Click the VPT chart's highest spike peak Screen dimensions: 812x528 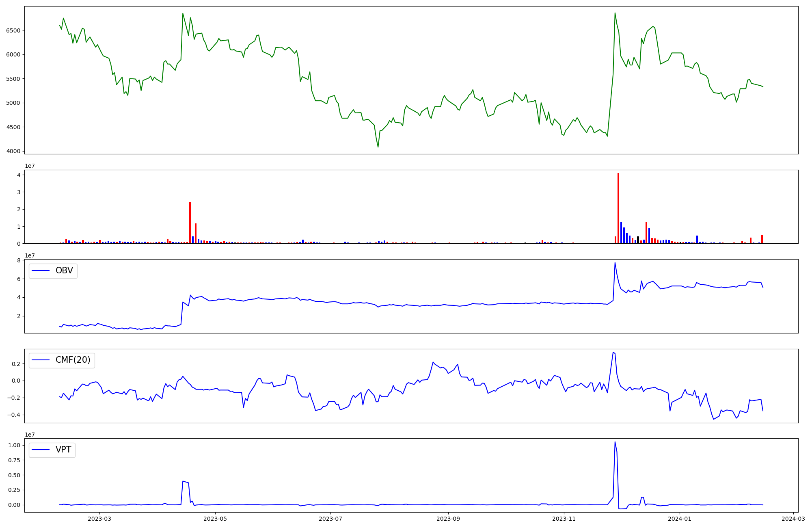point(615,442)
